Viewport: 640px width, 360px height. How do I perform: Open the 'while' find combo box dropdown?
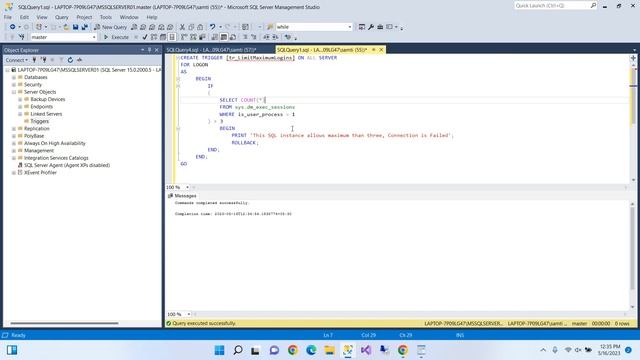(x=349, y=27)
